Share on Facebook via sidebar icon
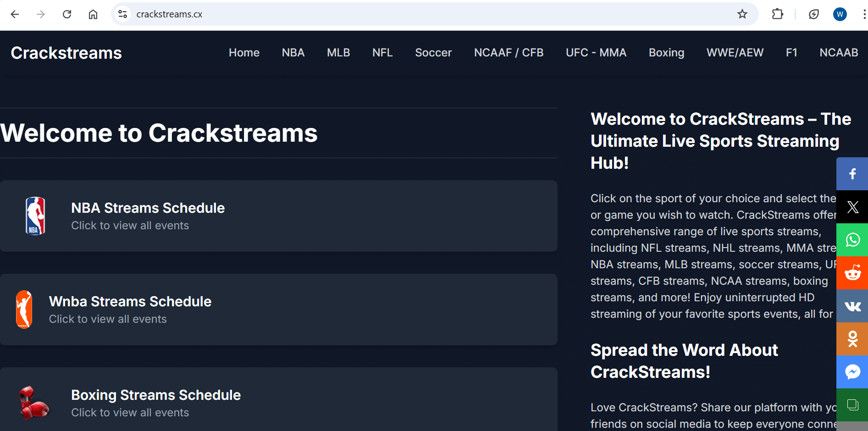 click(852, 174)
